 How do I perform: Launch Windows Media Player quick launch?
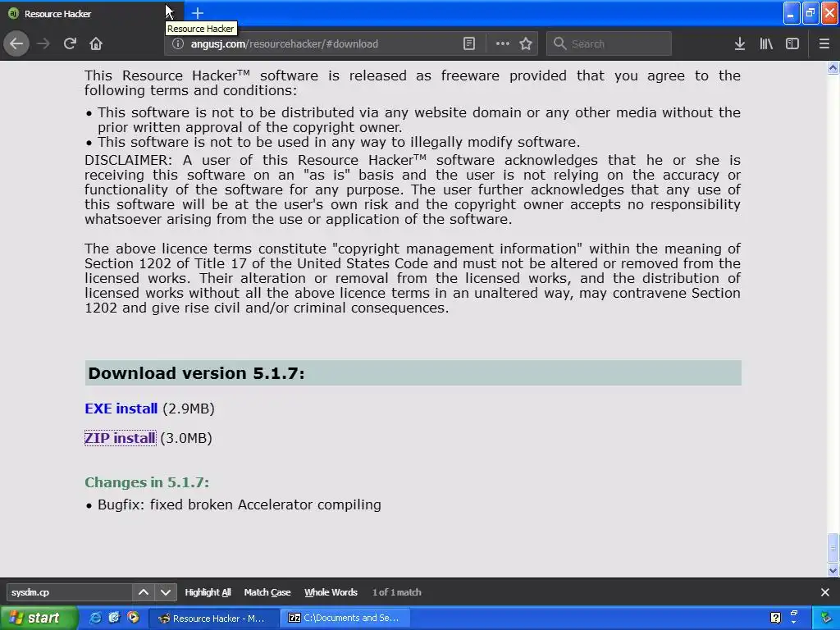(133, 618)
